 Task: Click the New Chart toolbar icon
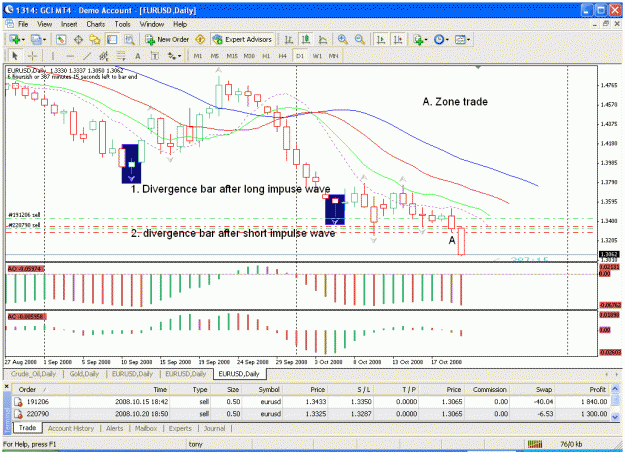(17, 39)
